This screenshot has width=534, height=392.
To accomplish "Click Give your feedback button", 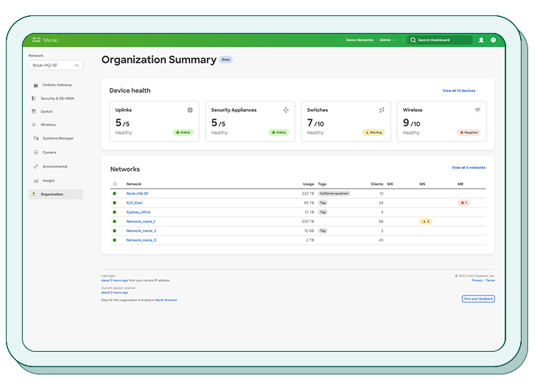I will click(478, 298).
